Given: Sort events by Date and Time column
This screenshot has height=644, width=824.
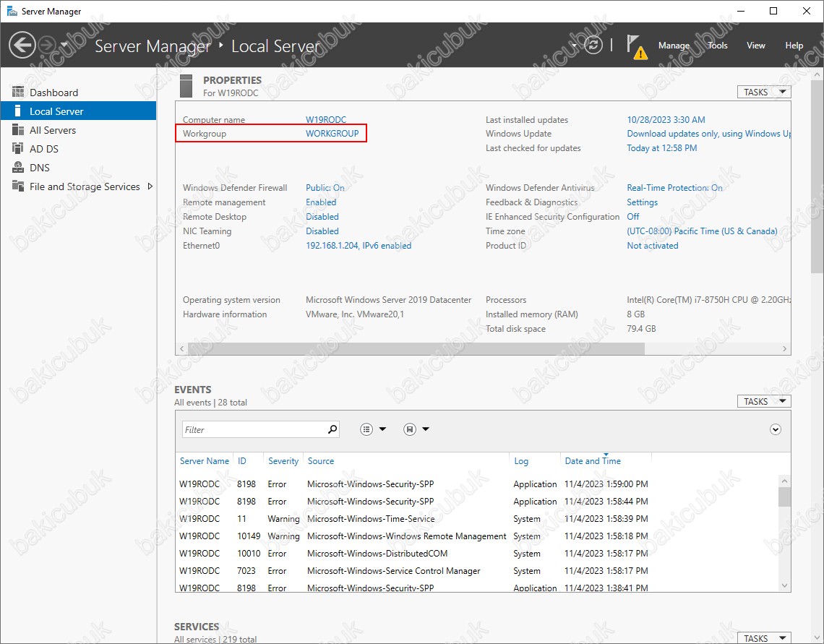Looking at the screenshot, I should [593, 460].
